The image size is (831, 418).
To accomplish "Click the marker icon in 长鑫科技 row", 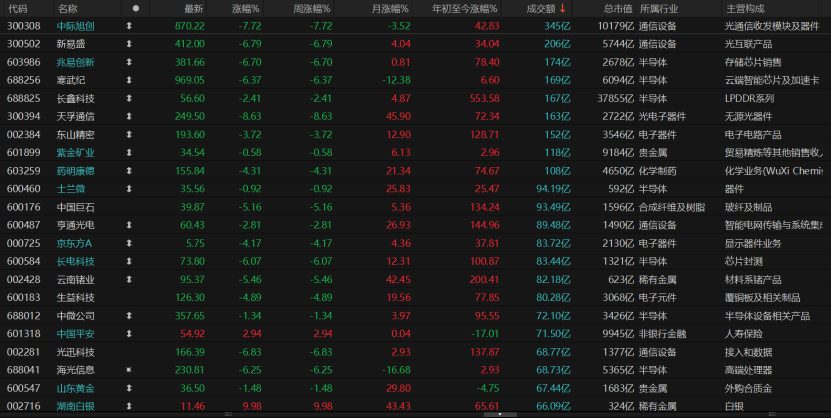I will (x=129, y=98).
